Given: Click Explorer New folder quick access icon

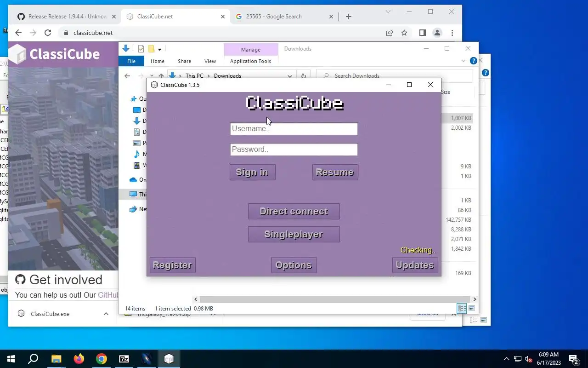Looking at the screenshot, I should 151,49.
